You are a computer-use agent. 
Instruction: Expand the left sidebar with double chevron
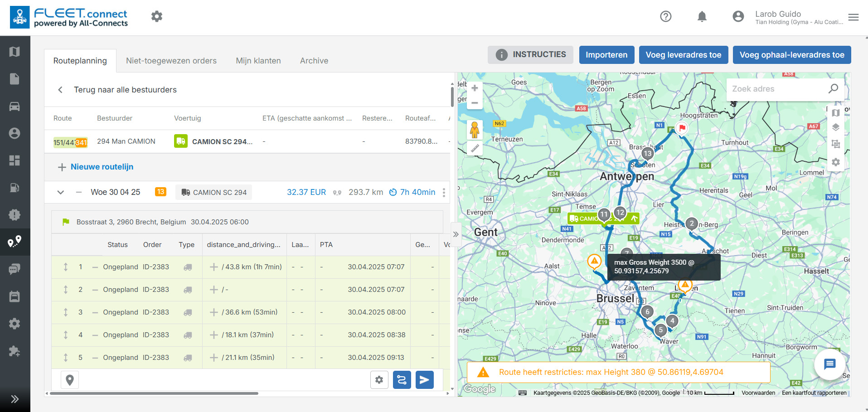coord(15,399)
